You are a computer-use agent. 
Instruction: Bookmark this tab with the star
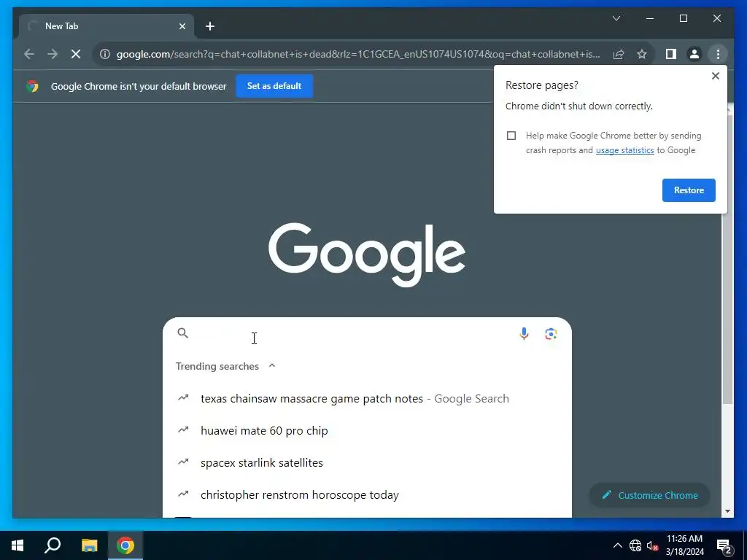coord(642,54)
